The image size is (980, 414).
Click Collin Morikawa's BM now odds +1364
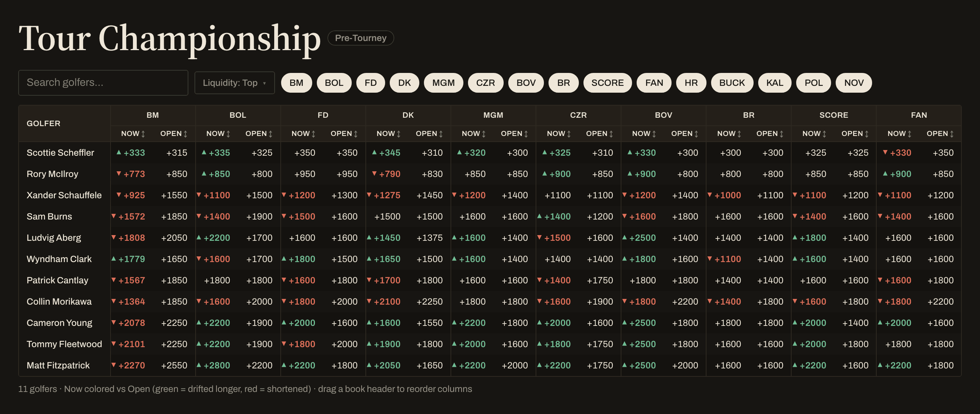click(x=132, y=302)
